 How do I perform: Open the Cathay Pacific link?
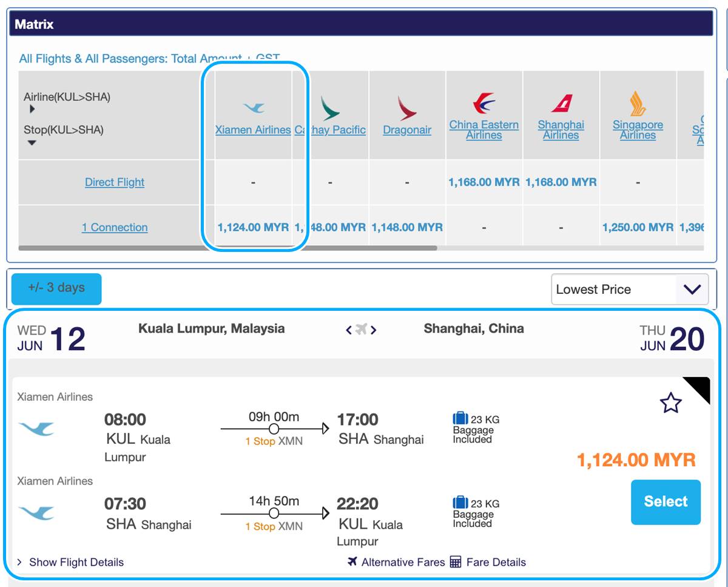[x=331, y=130]
